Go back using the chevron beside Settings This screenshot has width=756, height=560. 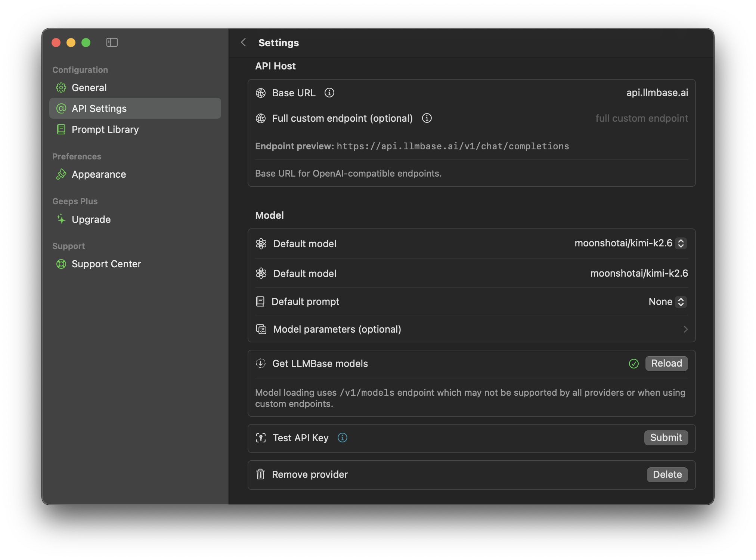pyautogui.click(x=244, y=43)
